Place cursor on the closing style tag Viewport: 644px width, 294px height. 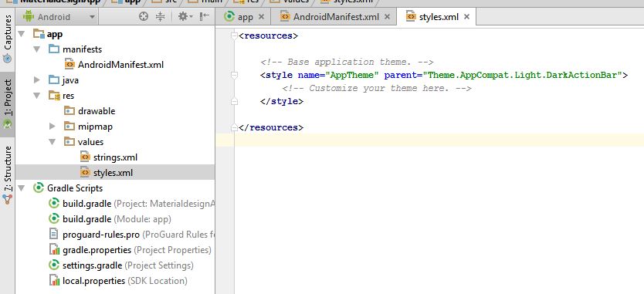[x=282, y=101]
